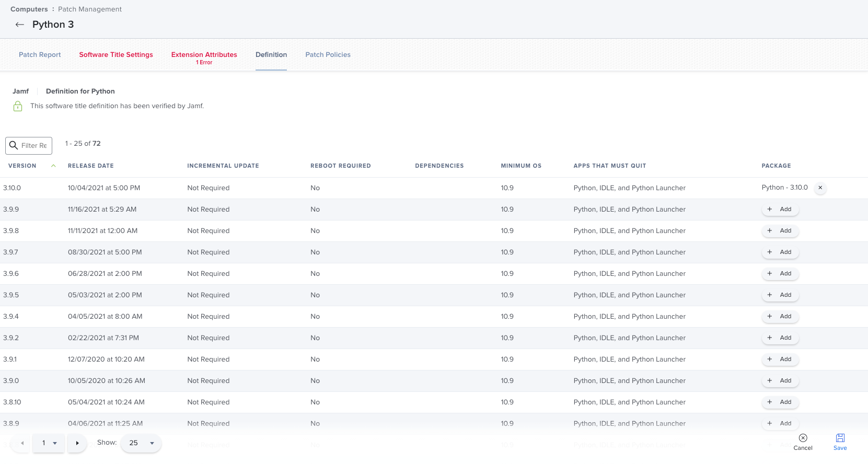Select the 3.9.2 version cell
This screenshot has height=464, width=868.
[x=11, y=338]
